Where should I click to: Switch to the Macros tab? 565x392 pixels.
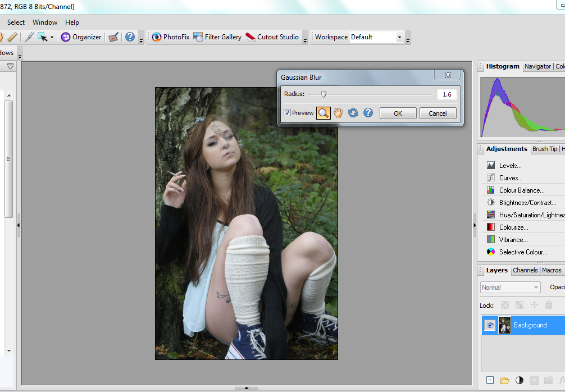coord(552,270)
